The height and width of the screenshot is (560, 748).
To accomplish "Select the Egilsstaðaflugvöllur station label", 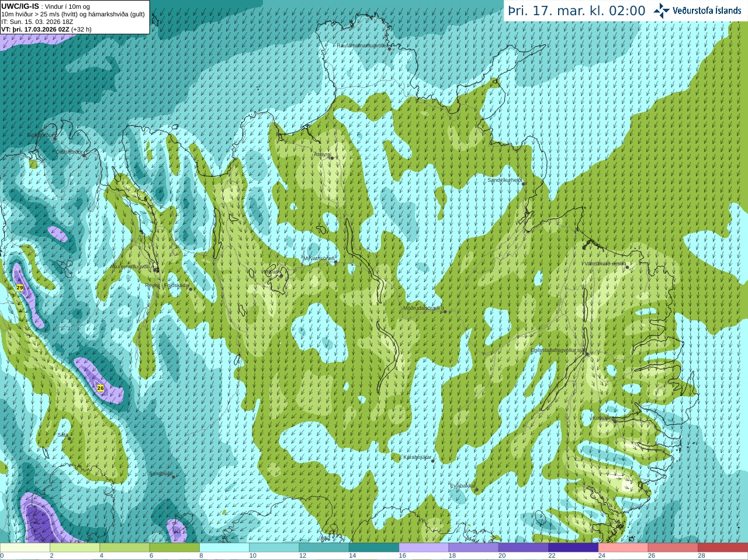I will tap(557, 350).
